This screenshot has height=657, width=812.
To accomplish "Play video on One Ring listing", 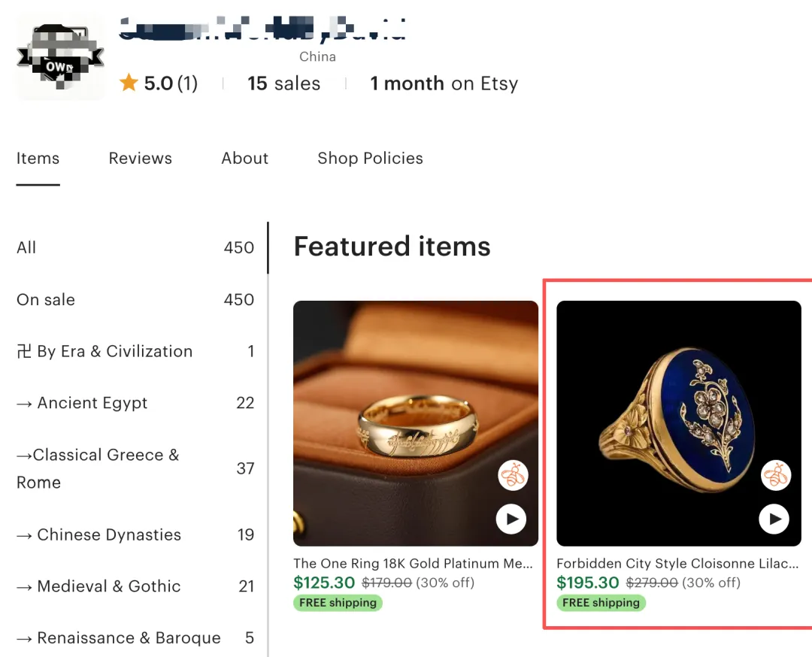I will pos(511,519).
